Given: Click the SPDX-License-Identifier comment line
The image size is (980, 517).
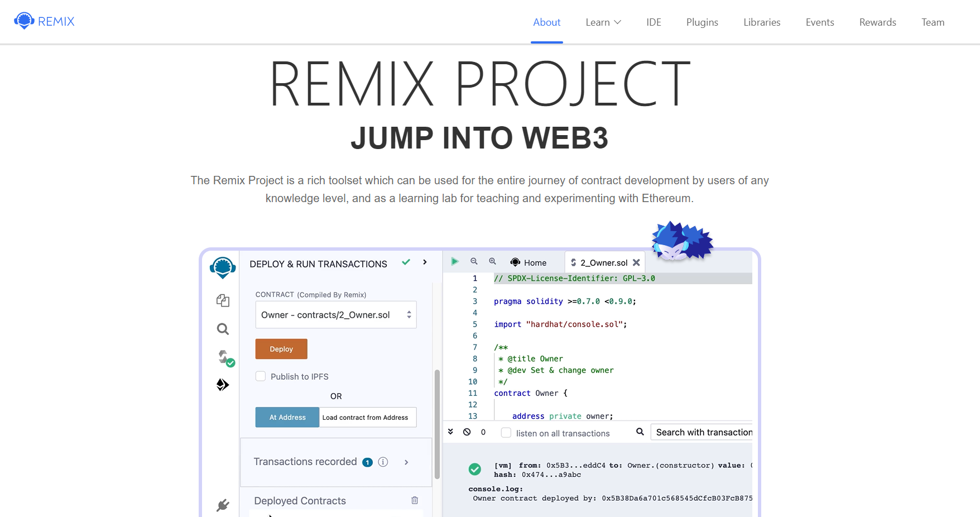Looking at the screenshot, I should [574, 278].
